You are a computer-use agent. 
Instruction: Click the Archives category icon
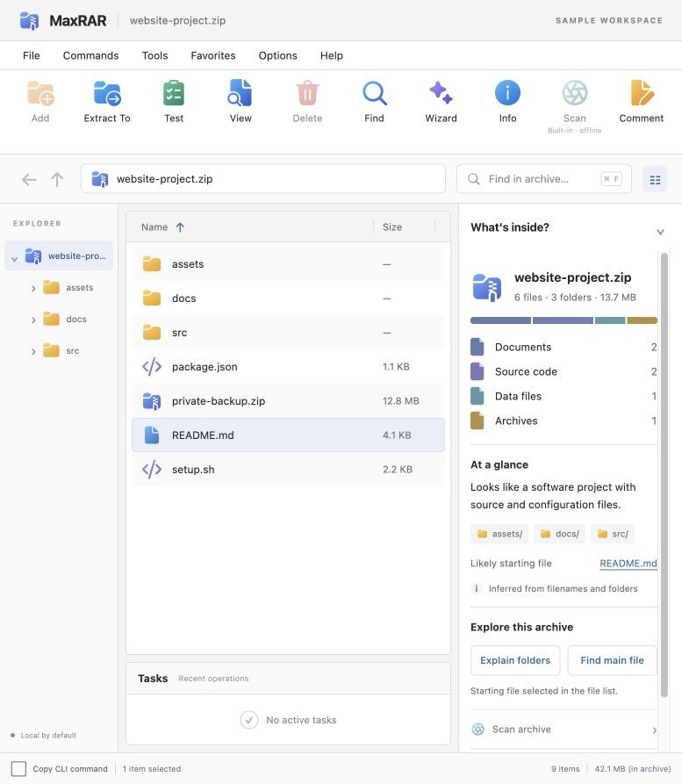(x=477, y=421)
